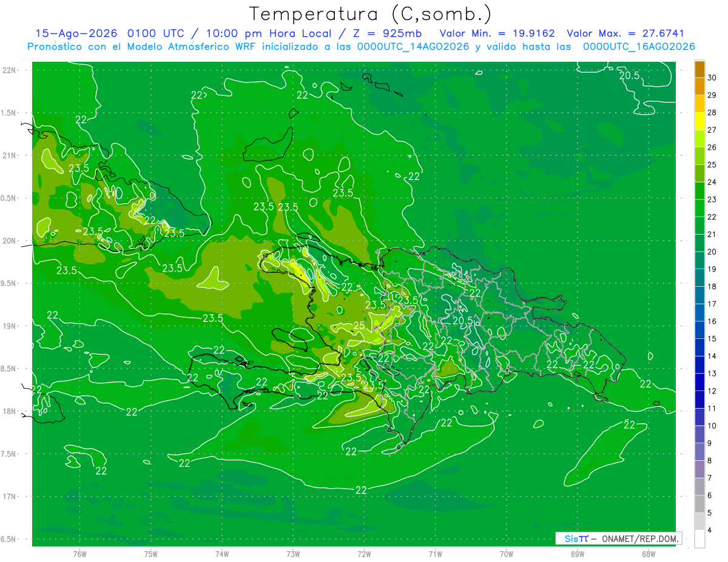728x562 pixels.
Task: Select legend number 28 on color scale
Action: click(x=712, y=113)
